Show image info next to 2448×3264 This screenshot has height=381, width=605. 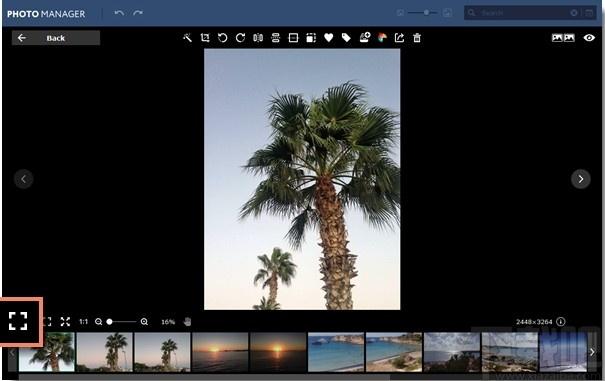tap(561, 322)
